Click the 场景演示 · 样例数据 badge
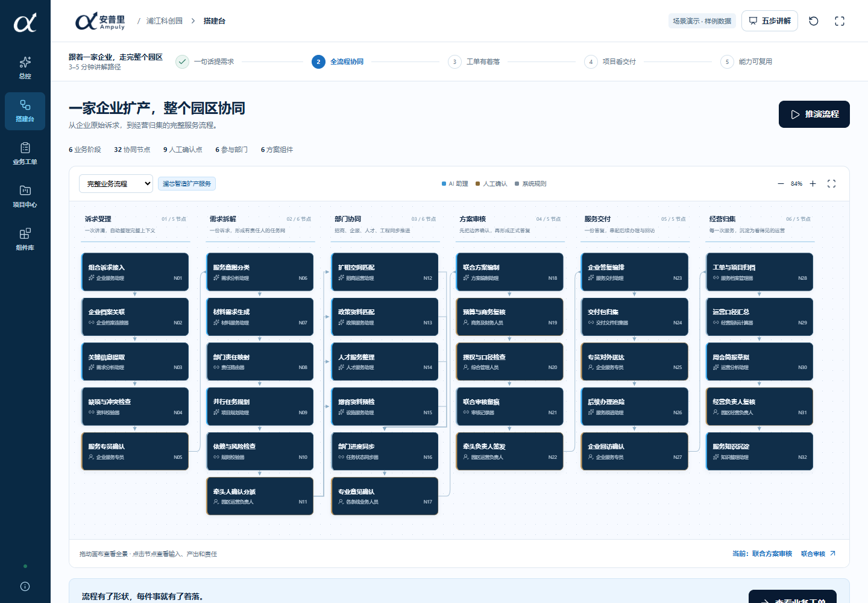Screen dimensions: 868x603 pos(702,21)
